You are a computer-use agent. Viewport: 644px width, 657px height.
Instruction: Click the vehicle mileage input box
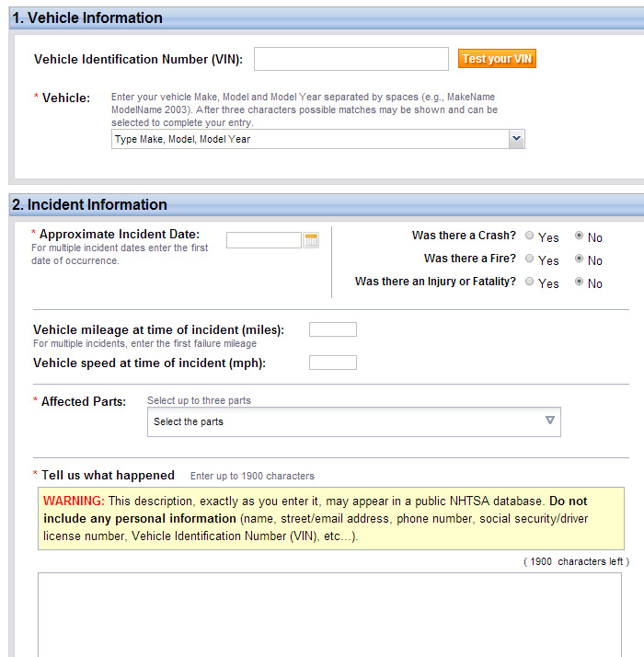[x=332, y=329]
